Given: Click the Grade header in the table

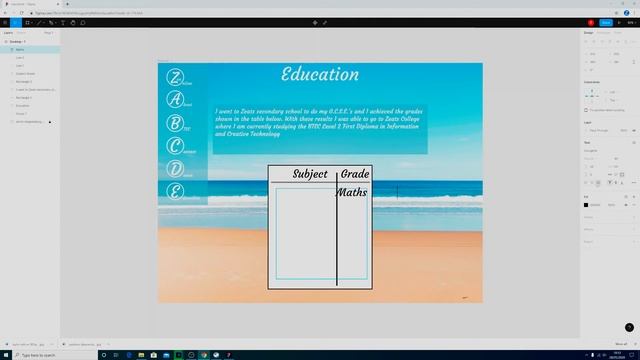Looking at the screenshot, I should click(355, 174).
